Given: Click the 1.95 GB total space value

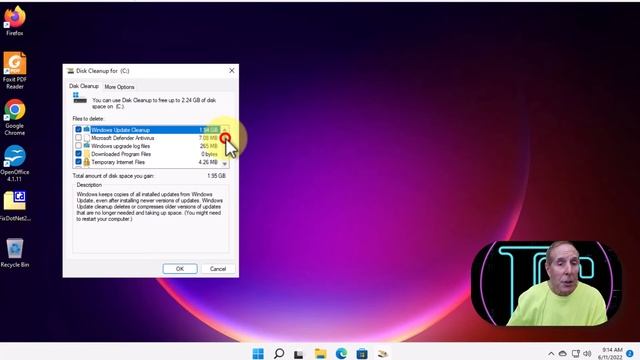Looking at the screenshot, I should click(x=216, y=176).
